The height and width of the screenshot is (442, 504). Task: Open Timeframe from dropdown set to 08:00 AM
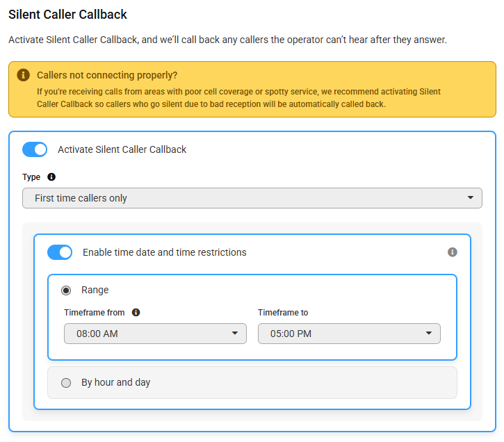[x=155, y=334]
